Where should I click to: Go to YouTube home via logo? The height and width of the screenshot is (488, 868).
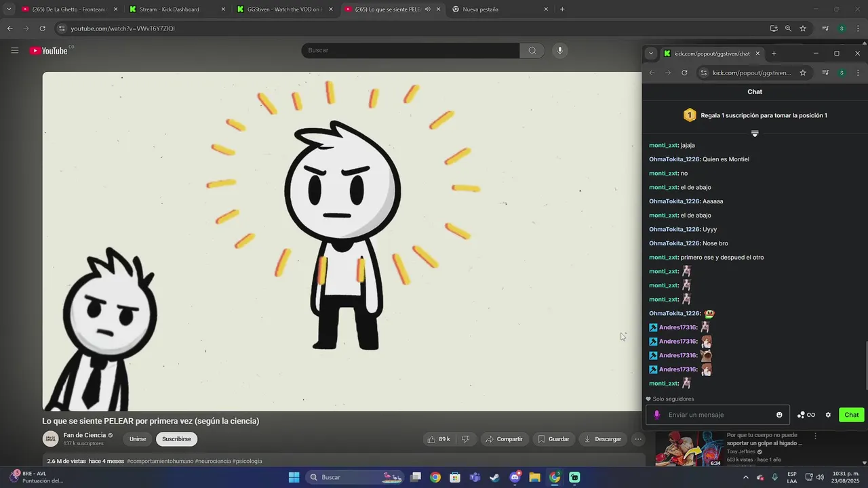(x=49, y=50)
